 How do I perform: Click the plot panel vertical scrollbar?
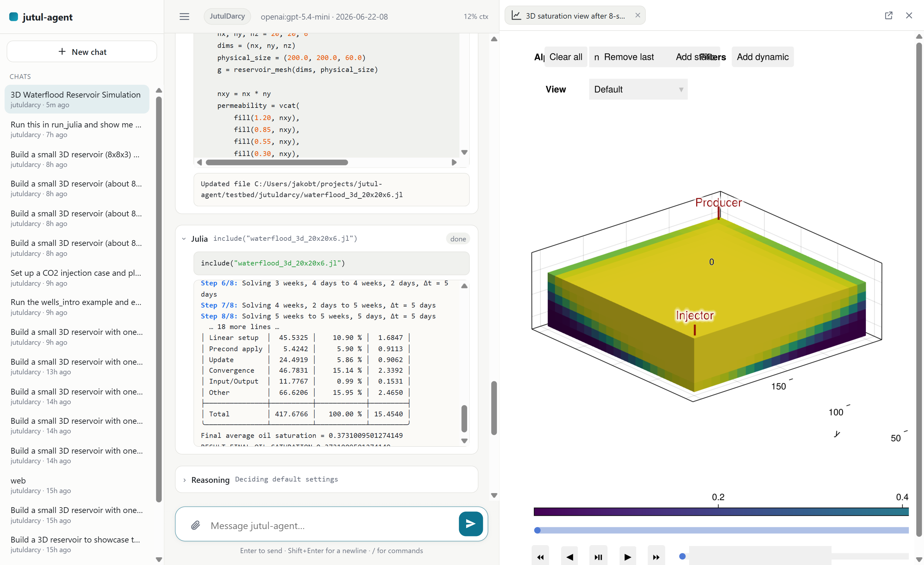[919, 289]
